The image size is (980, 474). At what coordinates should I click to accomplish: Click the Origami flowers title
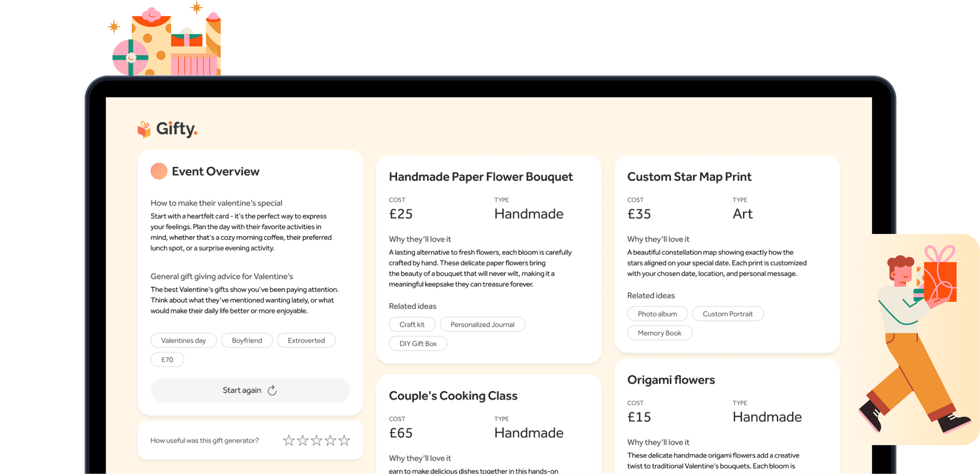(671, 380)
